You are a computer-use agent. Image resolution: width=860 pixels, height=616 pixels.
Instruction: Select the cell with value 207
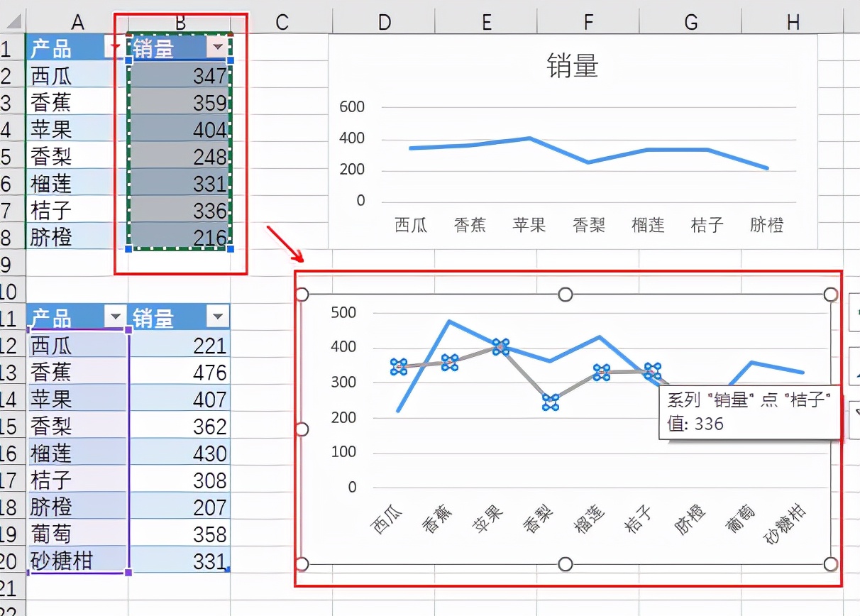[180, 506]
